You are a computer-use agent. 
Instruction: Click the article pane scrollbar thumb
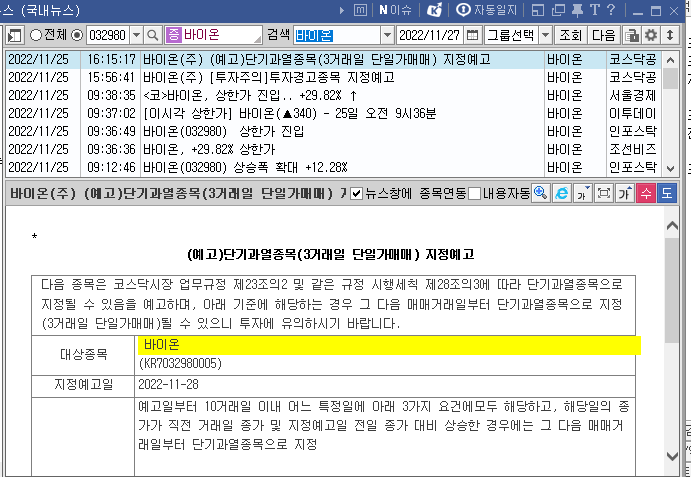[x=672, y=291]
